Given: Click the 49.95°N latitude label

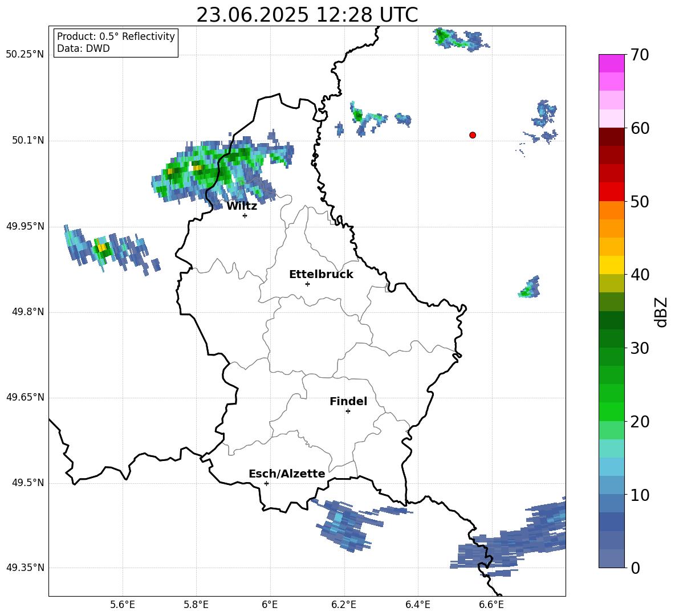Looking at the screenshot, I should coord(25,226).
